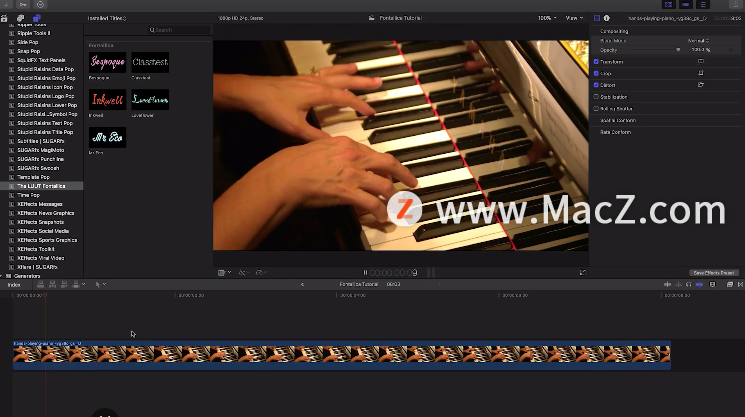
Task: Uncheck the Crop checkbox
Action: 596,73
